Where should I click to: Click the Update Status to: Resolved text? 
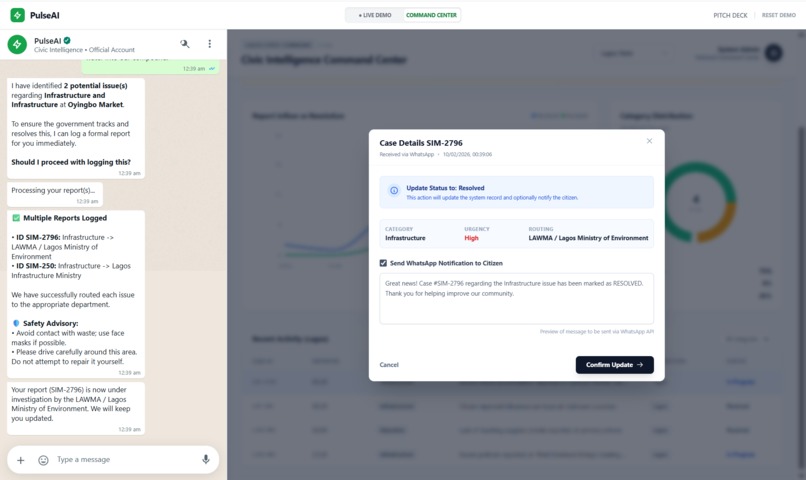tap(445, 188)
